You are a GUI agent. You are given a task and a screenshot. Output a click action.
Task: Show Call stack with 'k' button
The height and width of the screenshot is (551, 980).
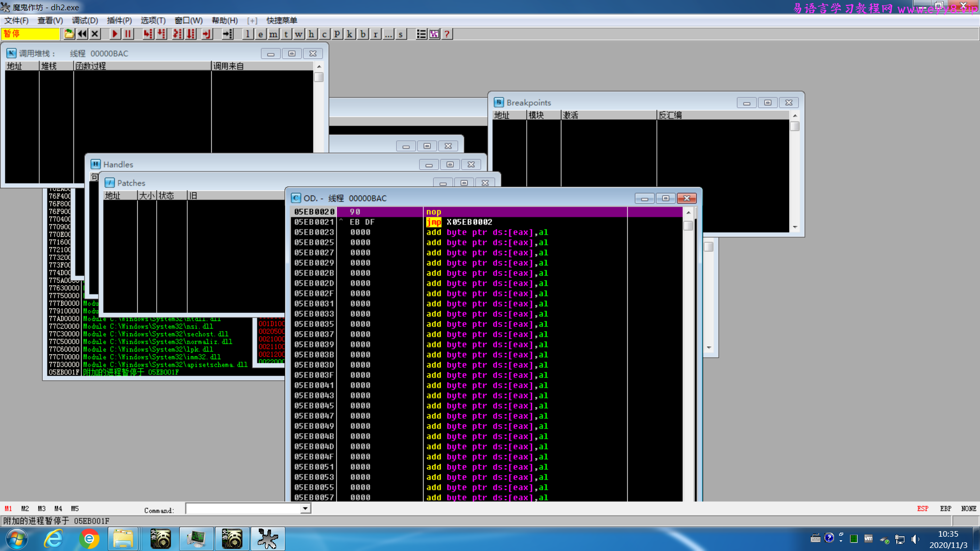[x=350, y=34]
